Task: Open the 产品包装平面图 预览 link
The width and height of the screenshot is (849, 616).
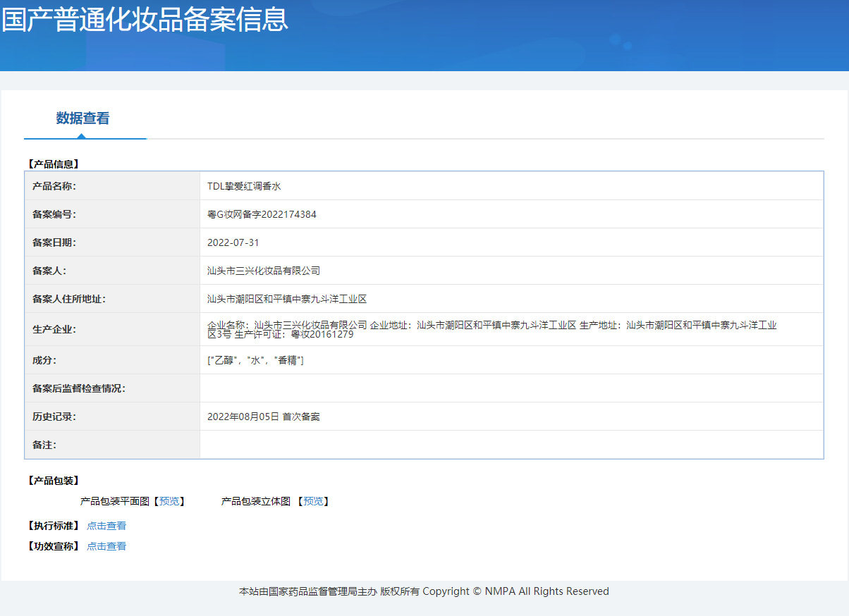Action: pyautogui.click(x=169, y=501)
